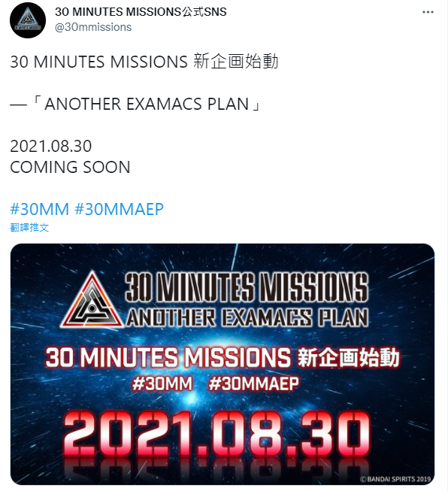The image size is (448, 491).
Task: Click the tweet text 新企画始動 line
Action: 144,62
